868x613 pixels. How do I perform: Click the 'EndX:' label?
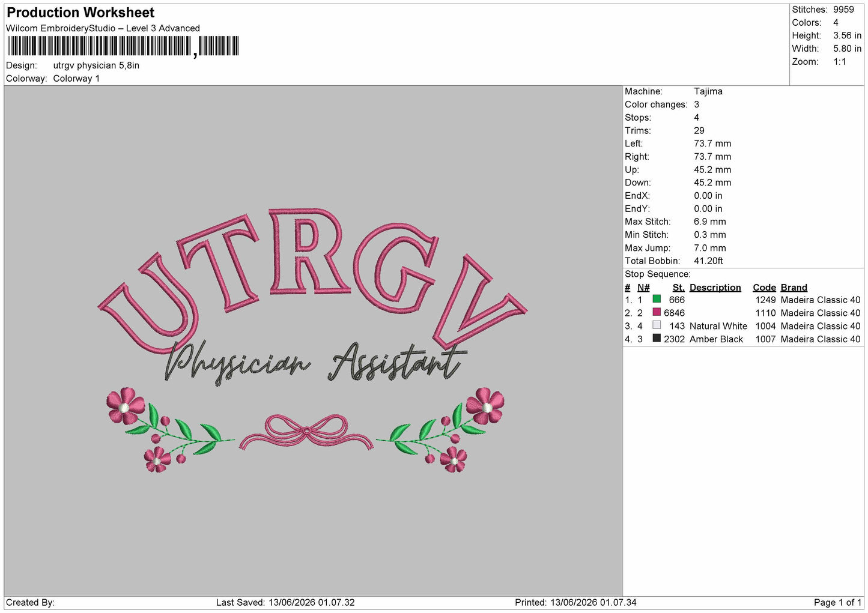[637, 196]
